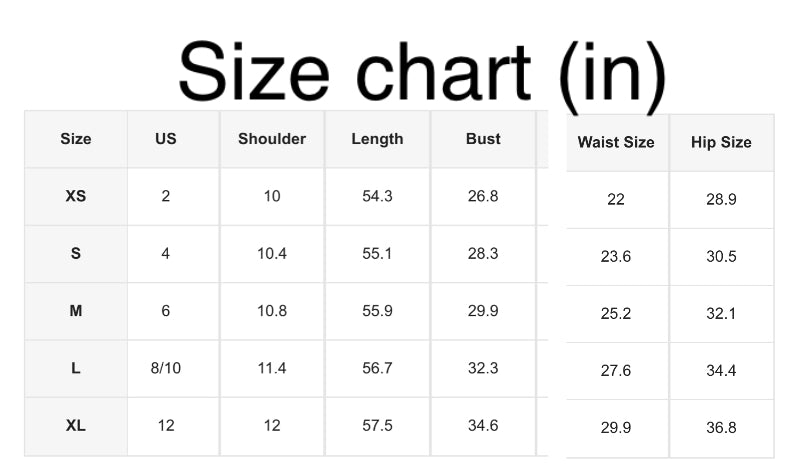
Task: Click the Waist Size column header
Action: click(616, 142)
